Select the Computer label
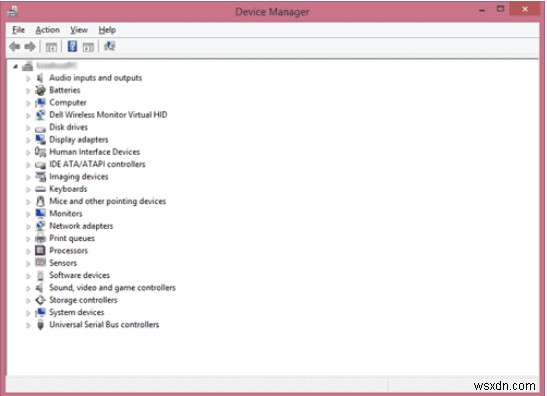Viewport: 547px width, 396px height. point(68,103)
